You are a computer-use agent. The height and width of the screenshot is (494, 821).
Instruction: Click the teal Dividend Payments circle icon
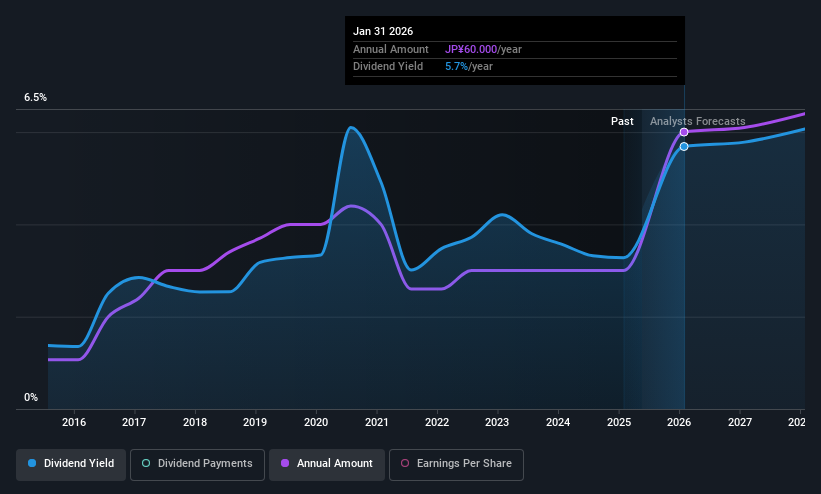(146, 463)
